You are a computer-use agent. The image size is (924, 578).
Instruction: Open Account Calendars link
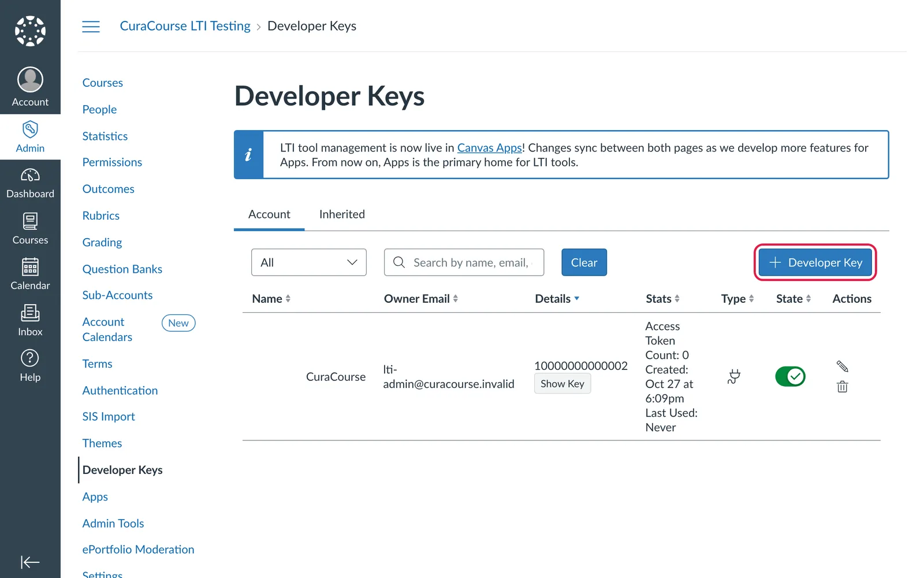(107, 329)
